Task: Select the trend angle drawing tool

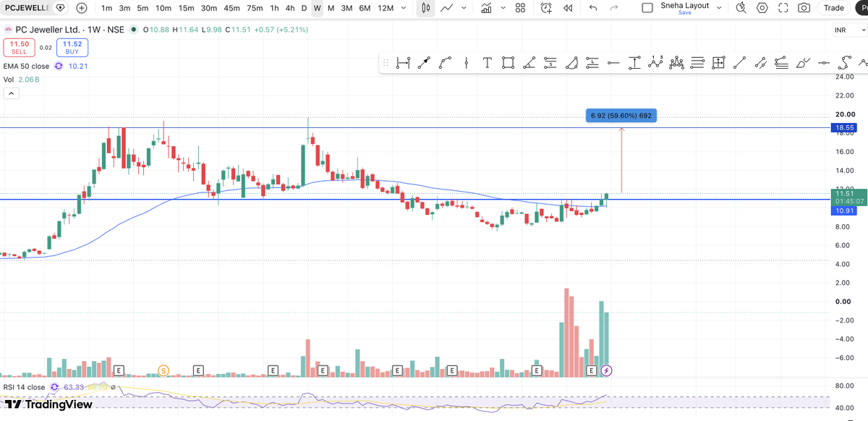Action: 529,63
